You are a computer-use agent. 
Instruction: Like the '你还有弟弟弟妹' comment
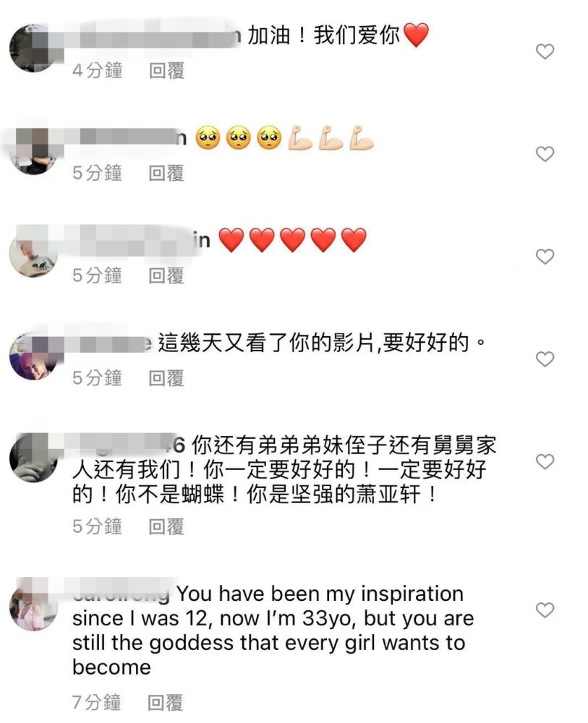coord(545,461)
